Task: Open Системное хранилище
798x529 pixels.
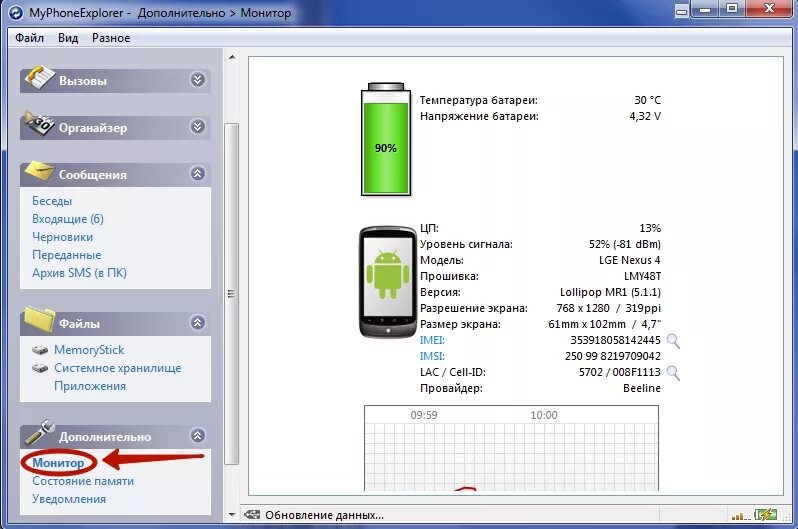Action: pos(118,368)
